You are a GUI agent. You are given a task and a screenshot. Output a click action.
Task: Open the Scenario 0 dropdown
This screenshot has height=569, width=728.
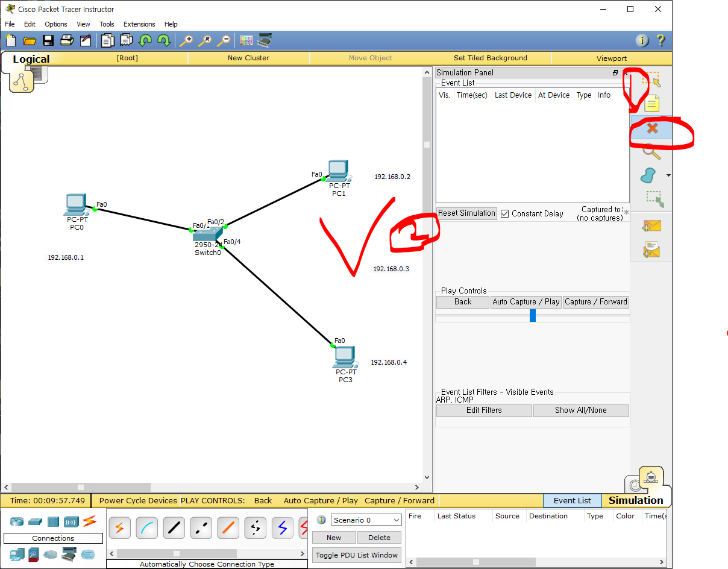(x=365, y=520)
